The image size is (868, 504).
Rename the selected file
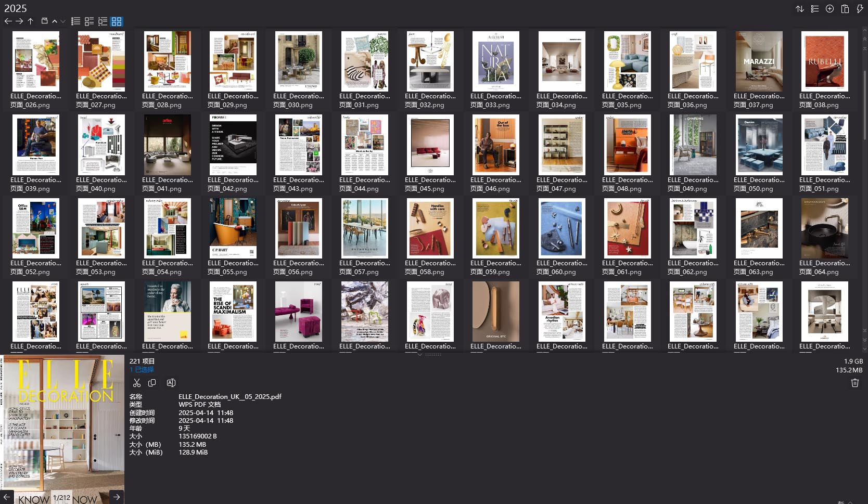(171, 383)
